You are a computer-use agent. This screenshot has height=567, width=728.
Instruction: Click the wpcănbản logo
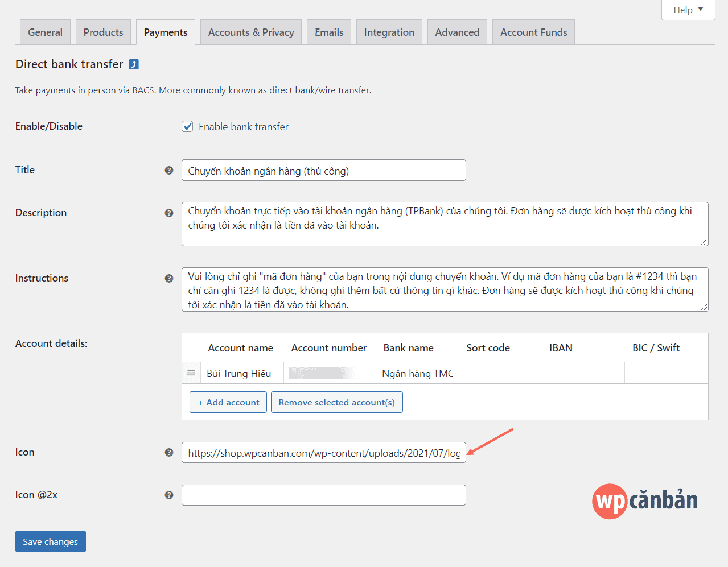tap(645, 500)
